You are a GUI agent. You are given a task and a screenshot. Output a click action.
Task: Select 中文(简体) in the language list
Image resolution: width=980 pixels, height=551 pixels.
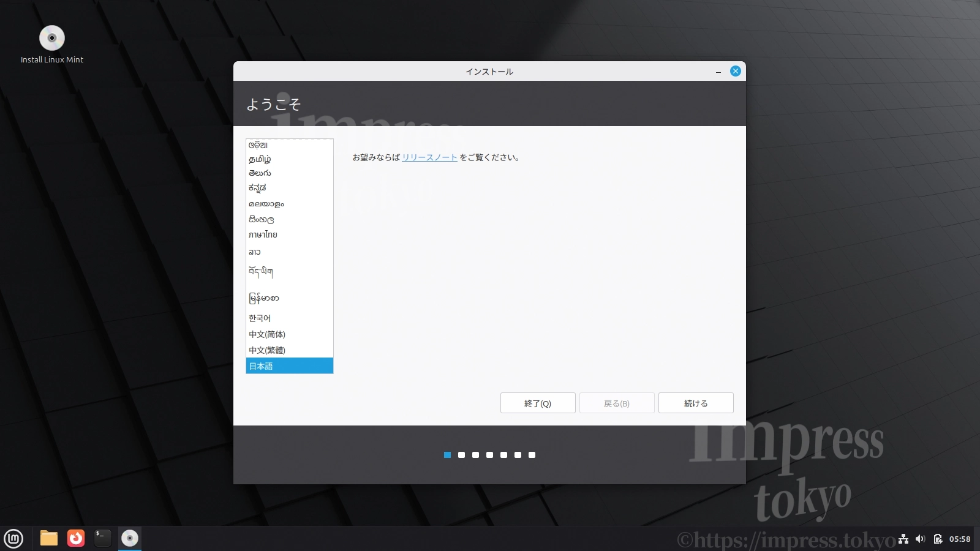tap(290, 334)
